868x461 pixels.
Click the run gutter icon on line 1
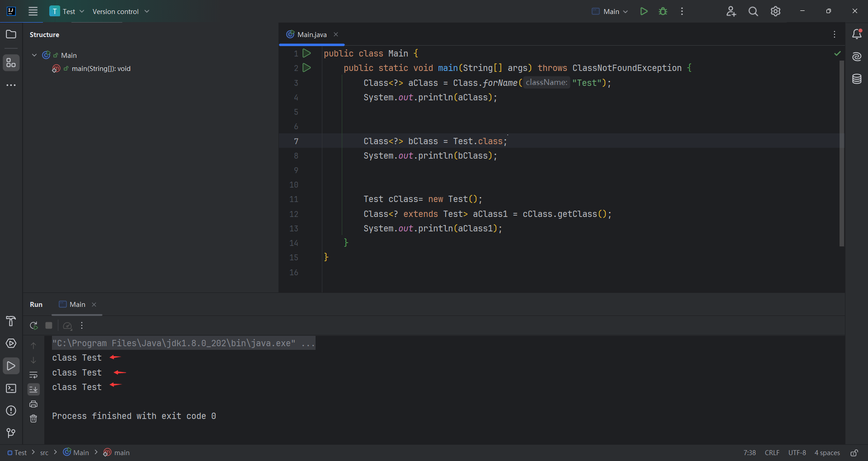(307, 53)
